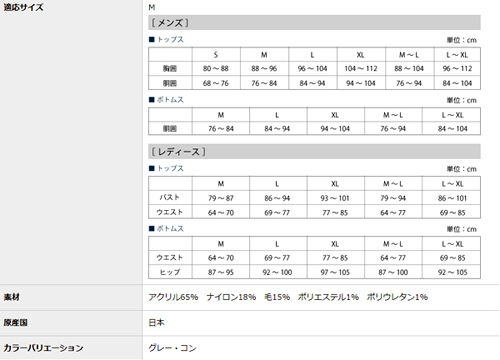Click the 86～94 bust cell
500x360 pixels.
click(277, 198)
